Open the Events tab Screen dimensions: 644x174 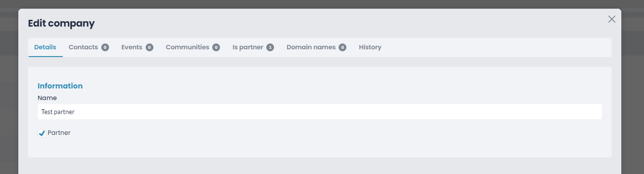tap(137, 47)
